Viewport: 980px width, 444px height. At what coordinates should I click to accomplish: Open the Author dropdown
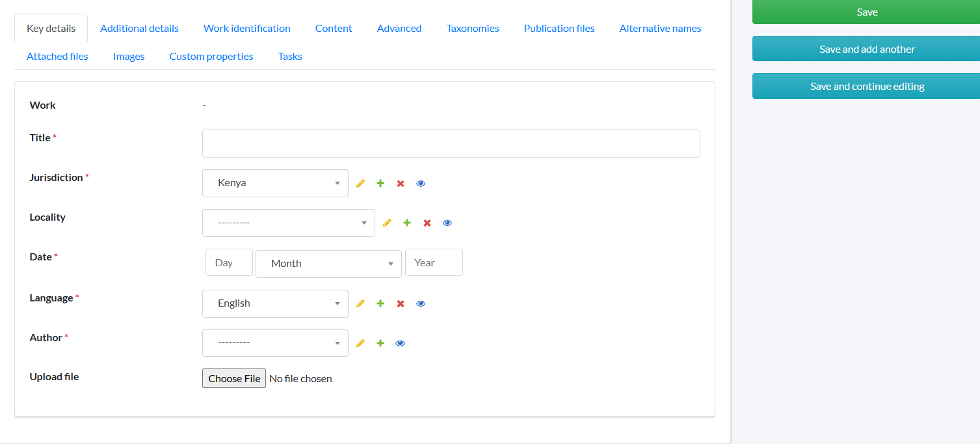[275, 343]
